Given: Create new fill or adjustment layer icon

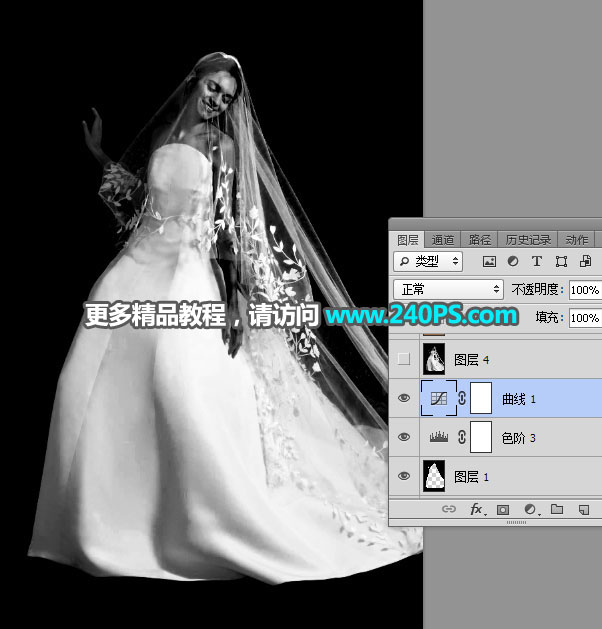Looking at the screenshot, I should [531, 509].
